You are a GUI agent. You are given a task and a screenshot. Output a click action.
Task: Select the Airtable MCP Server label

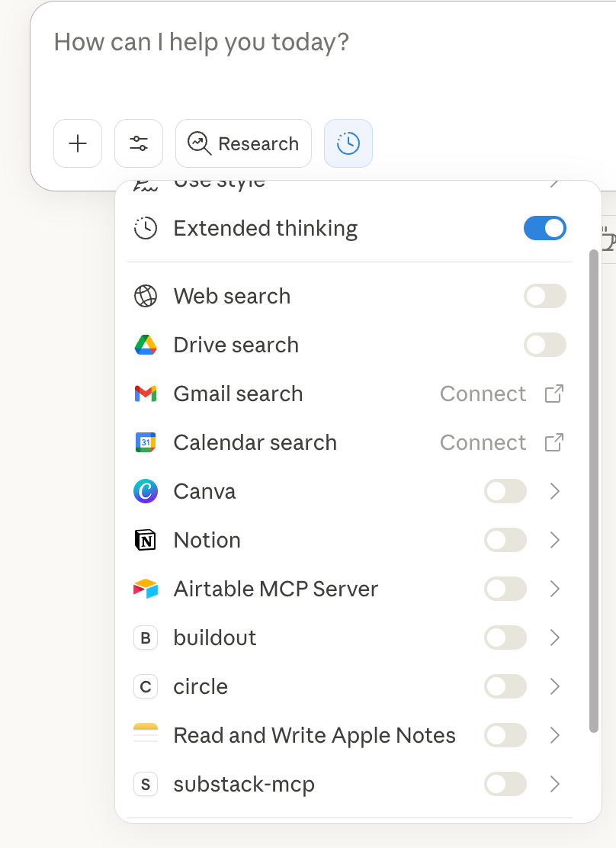tap(276, 589)
